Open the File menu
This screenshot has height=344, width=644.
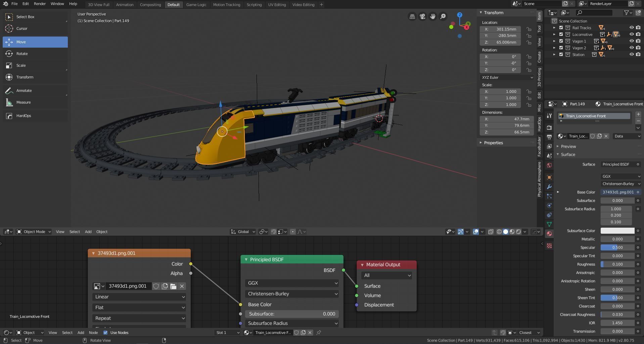[x=14, y=4]
